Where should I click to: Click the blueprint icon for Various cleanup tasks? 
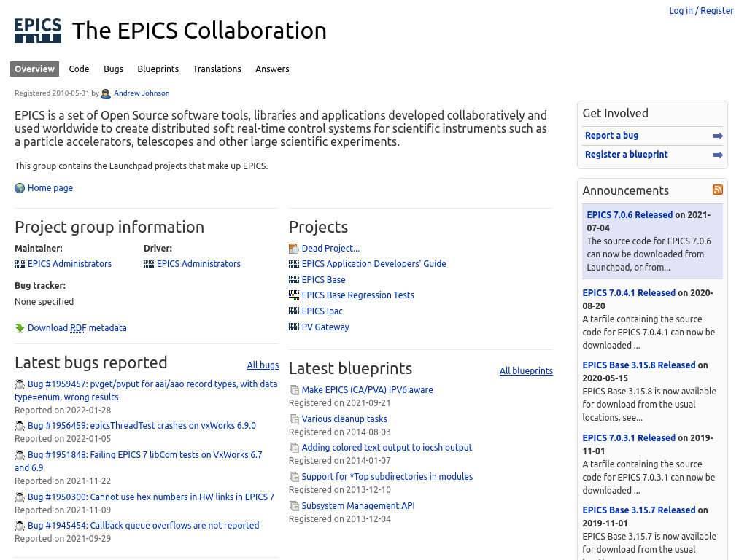point(294,419)
